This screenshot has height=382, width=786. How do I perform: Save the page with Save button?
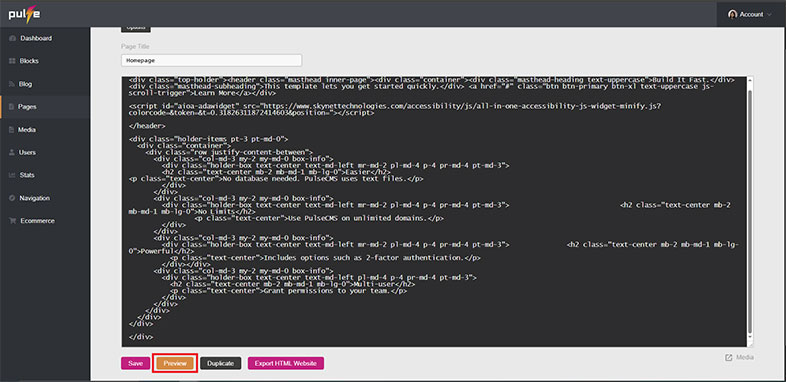pos(135,363)
